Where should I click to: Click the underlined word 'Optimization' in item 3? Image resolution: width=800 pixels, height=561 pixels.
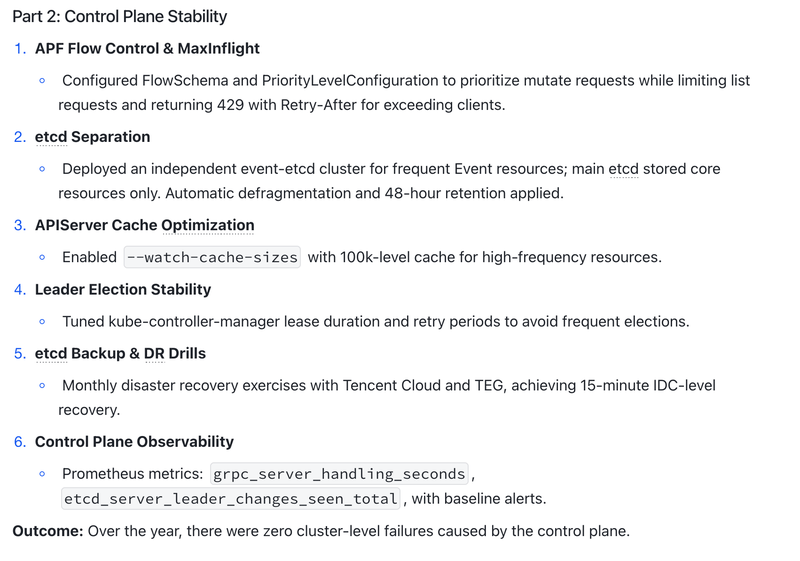coord(208,225)
